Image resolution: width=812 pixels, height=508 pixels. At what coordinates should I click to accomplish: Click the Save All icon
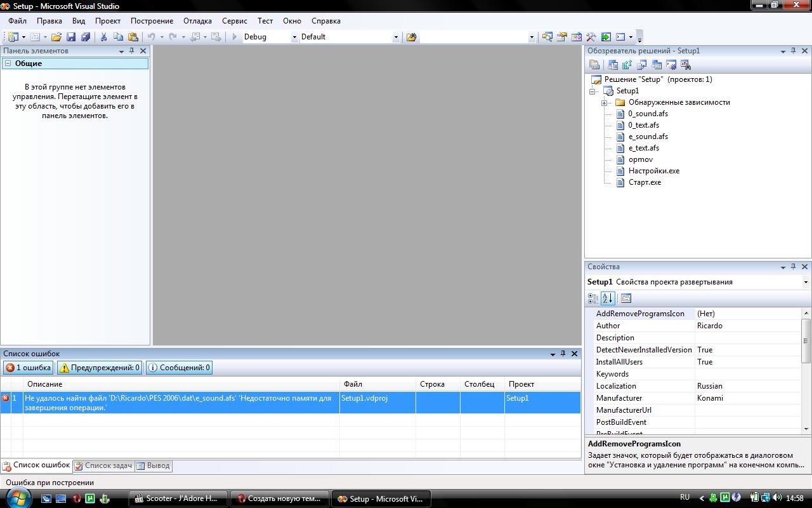click(x=85, y=37)
